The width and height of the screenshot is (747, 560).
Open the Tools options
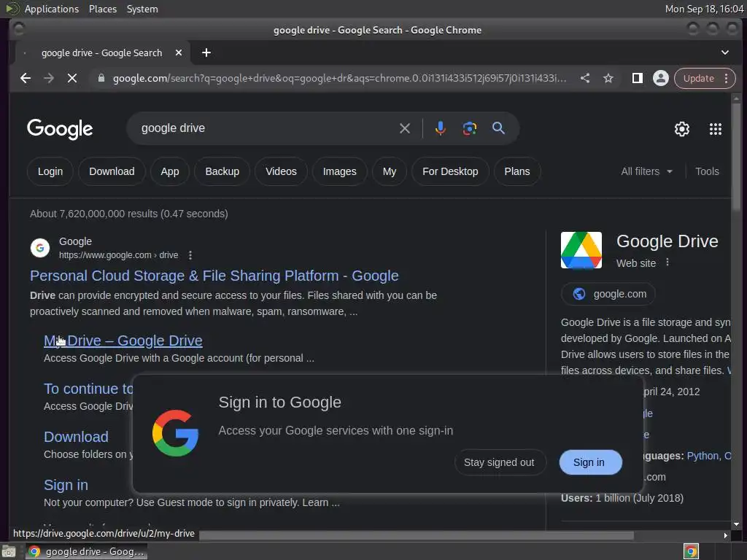click(x=707, y=171)
